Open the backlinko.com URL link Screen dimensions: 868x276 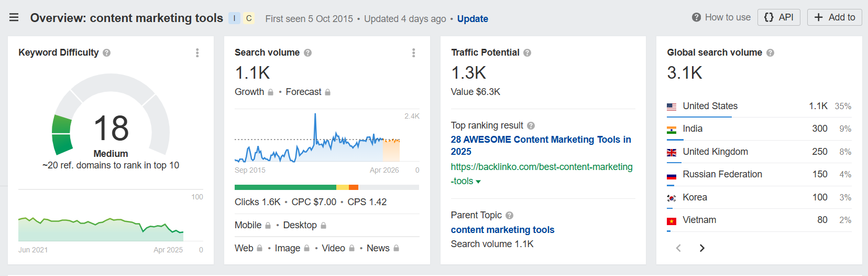point(542,174)
